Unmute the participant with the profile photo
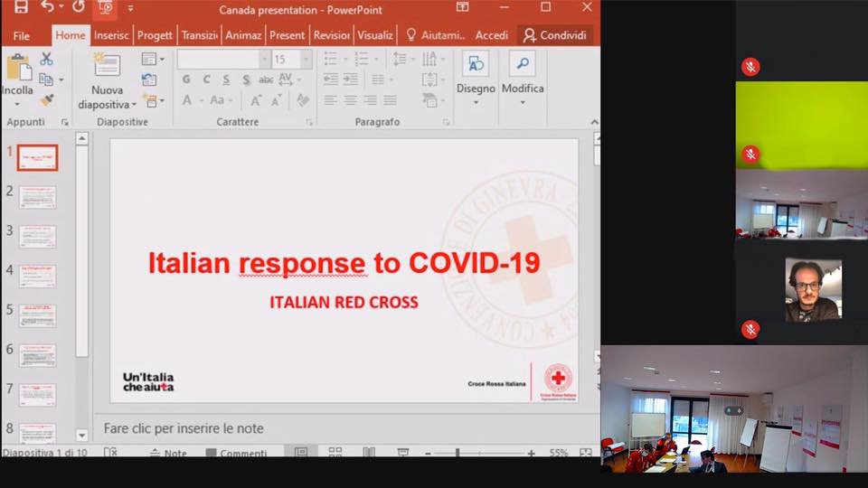Screen dimensions: 868x488 tap(750, 329)
